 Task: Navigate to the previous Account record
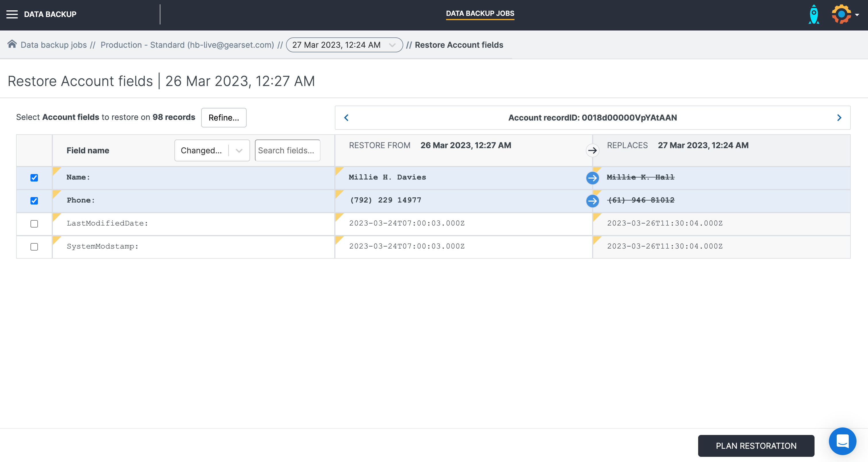[x=346, y=117]
